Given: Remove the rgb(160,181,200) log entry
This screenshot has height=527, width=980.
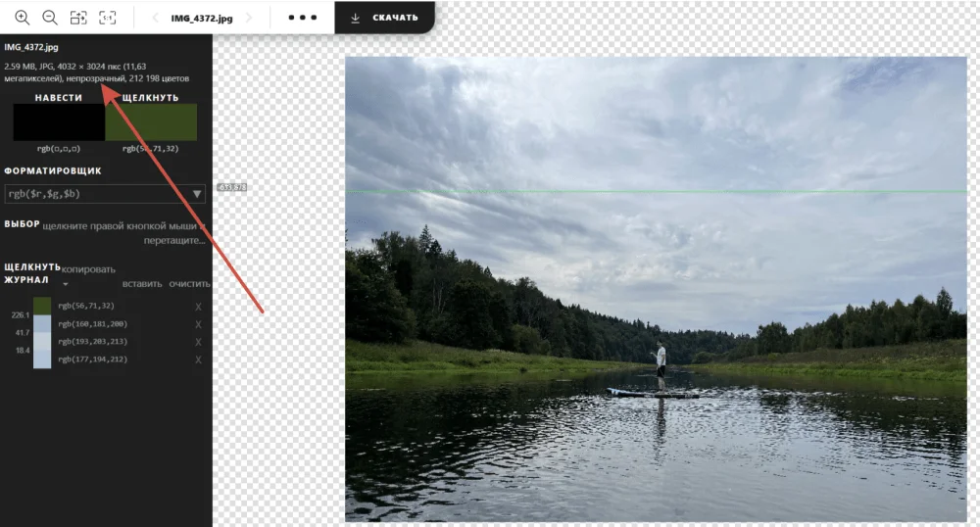Looking at the screenshot, I should point(198,324).
